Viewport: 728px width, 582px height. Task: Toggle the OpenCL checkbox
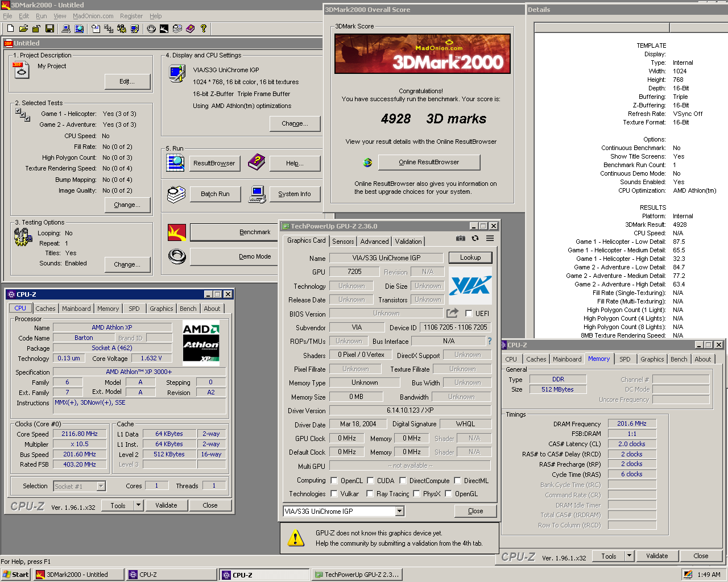pos(334,480)
